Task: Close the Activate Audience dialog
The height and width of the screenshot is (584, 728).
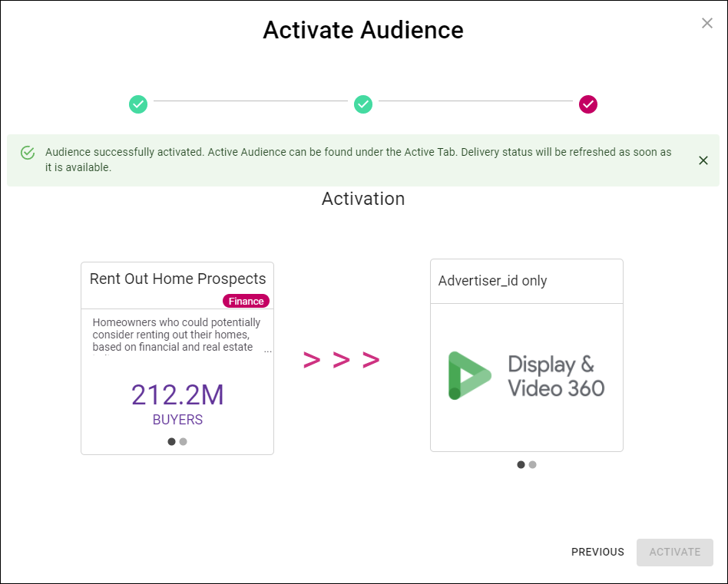Action: click(706, 23)
